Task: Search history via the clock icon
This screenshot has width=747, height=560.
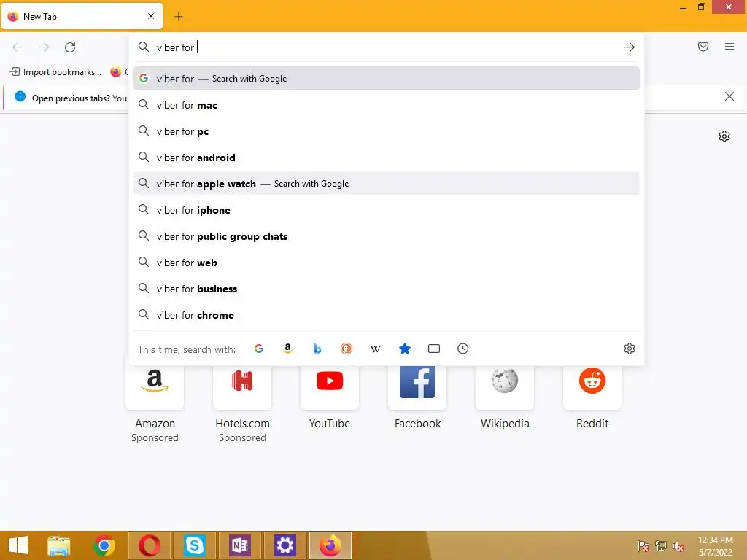Action: 463,349
